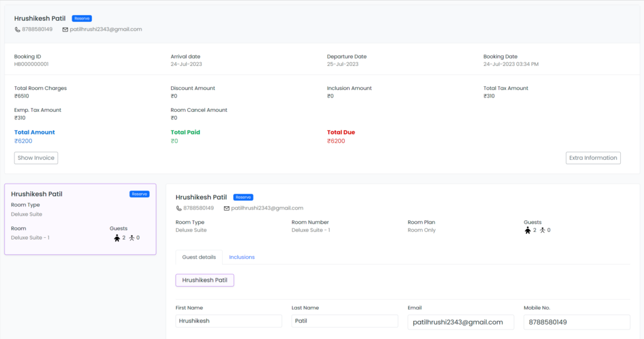Click the adult icon under Guests in detail panel
Viewport: 644px width, 339px height.
pyautogui.click(x=527, y=230)
